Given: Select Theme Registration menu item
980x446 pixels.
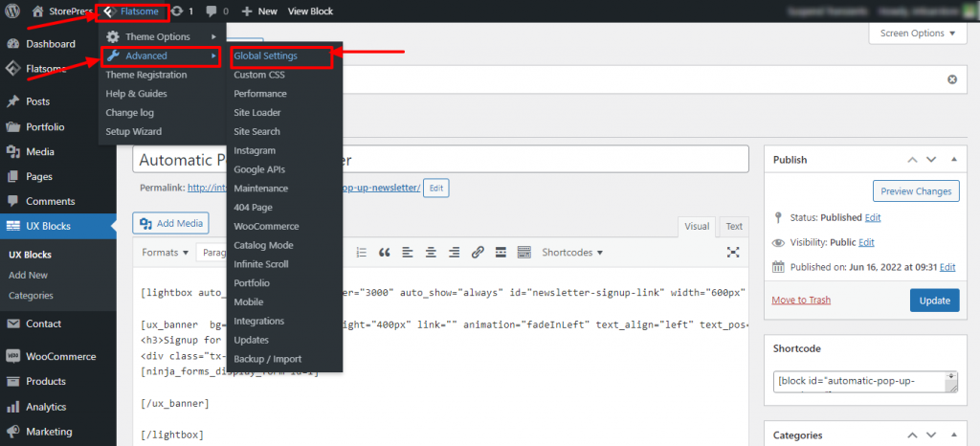Looking at the screenshot, I should (146, 75).
